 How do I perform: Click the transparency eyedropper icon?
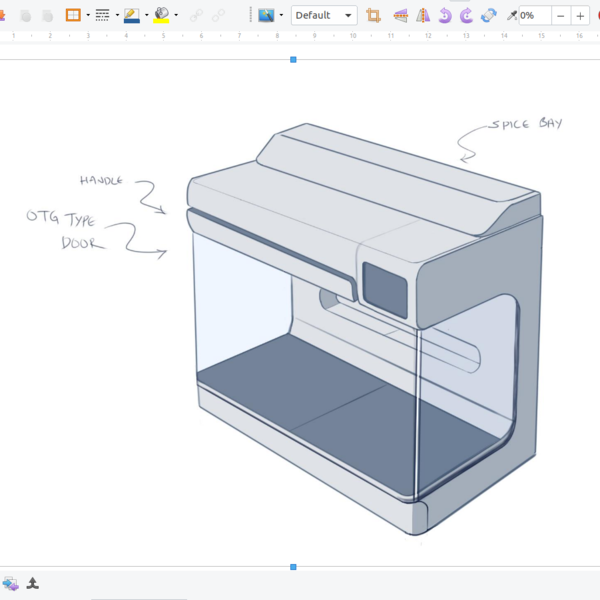(x=513, y=15)
